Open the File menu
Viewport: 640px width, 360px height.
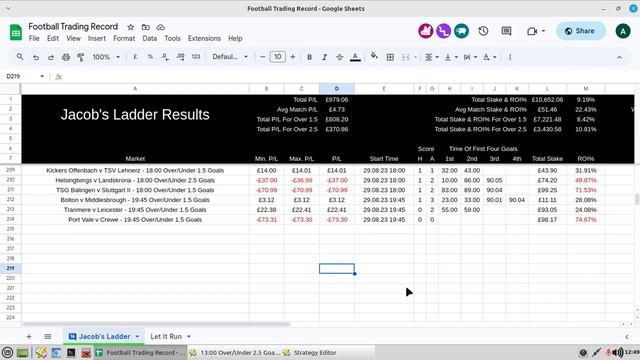point(34,38)
